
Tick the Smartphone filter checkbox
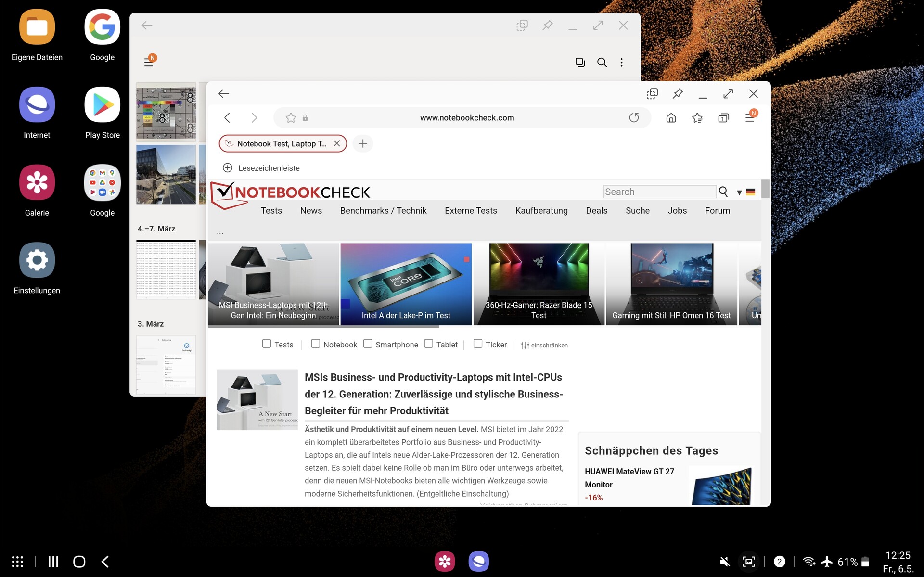pyautogui.click(x=368, y=344)
